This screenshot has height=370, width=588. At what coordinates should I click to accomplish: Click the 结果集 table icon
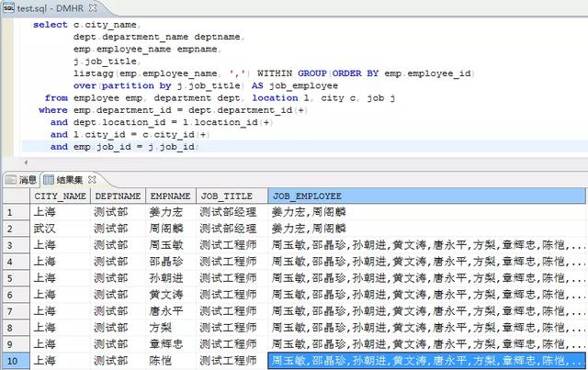pyautogui.click(x=49, y=180)
